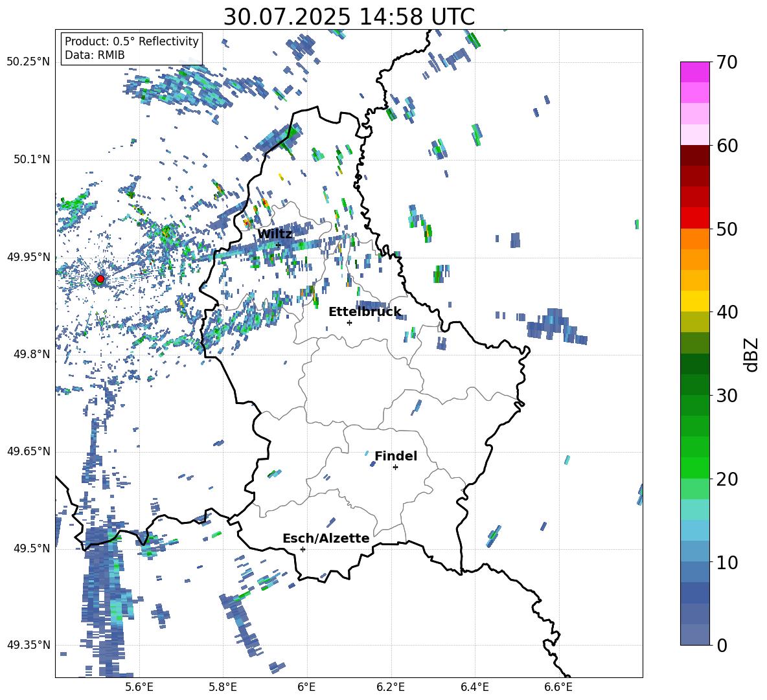Click the 49.5°N latitude label
Screen dimensions: 767x700
pos(32,548)
